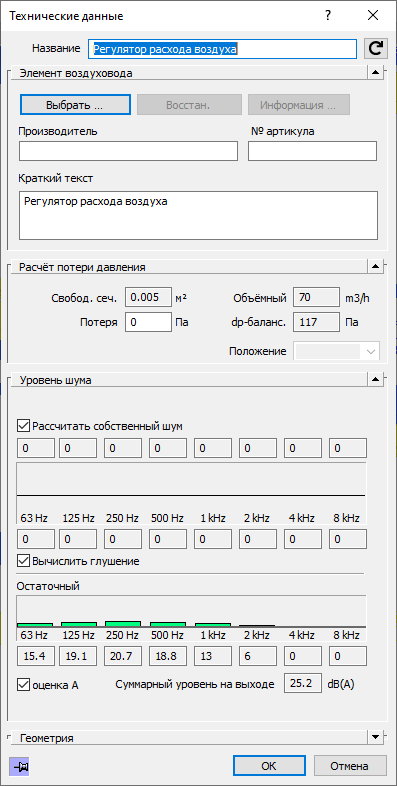397x786 pixels.
Task: Click the Потеря pressure loss field
Action: pos(148,322)
